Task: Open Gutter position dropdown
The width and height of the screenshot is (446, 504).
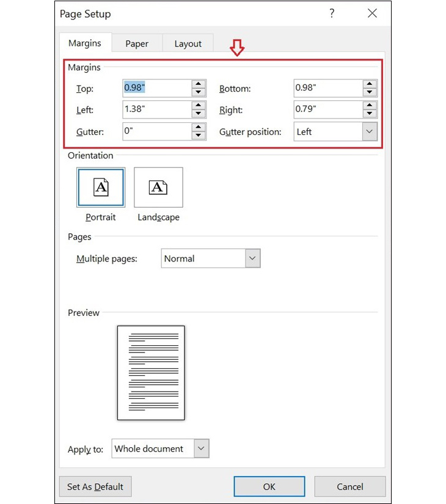Action: click(x=370, y=131)
